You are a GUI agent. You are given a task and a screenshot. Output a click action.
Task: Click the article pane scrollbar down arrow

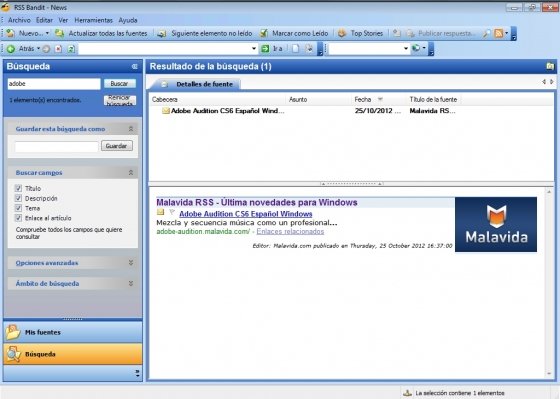549,374
